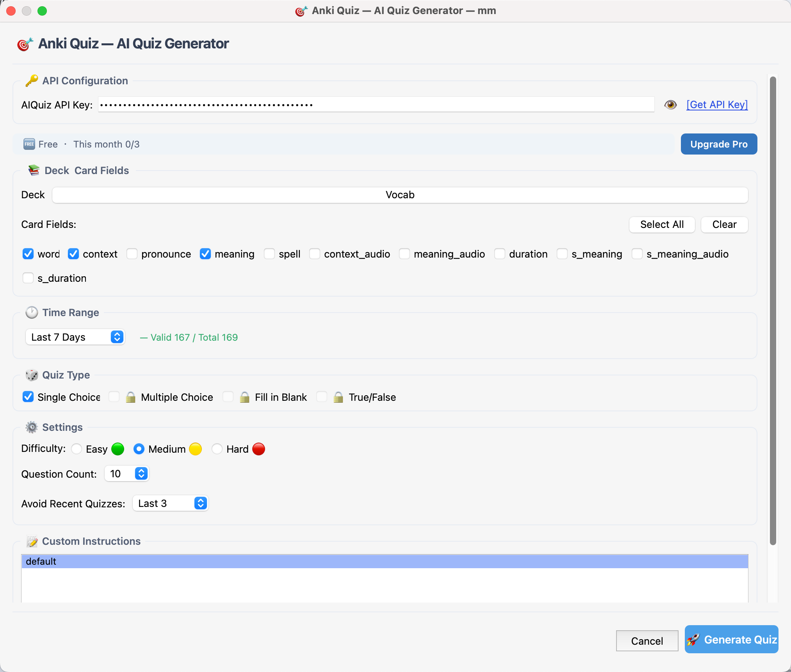Click the locked True/False checkbox
791x672 pixels.
tap(322, 397)
